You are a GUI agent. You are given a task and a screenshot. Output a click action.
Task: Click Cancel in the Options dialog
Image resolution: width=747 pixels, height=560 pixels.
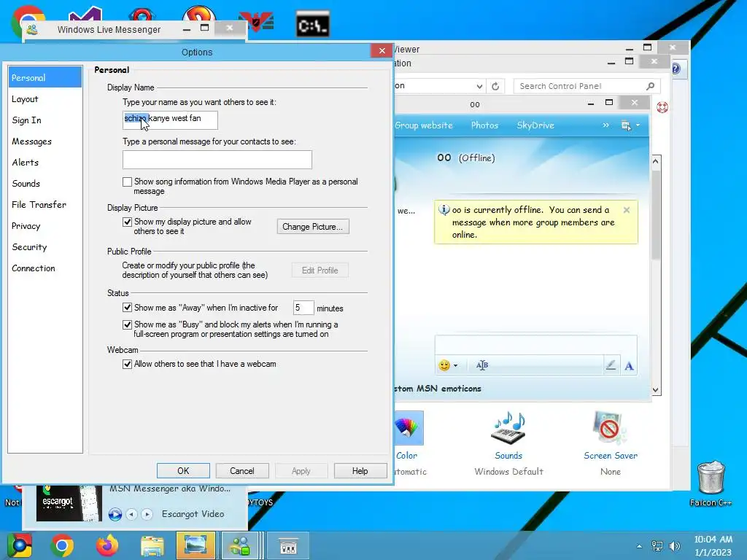(x=242, y=471)
